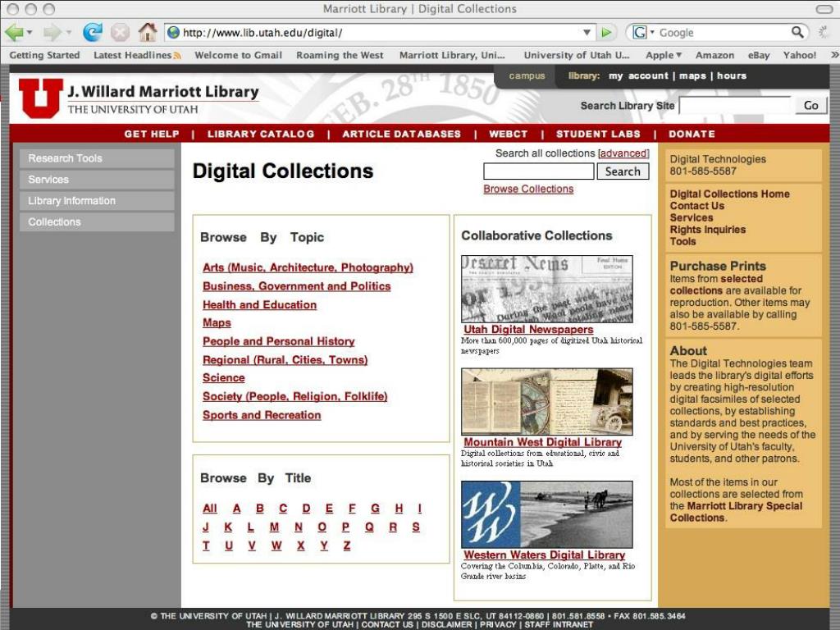The image size is (840, 630).
Task: Open Digital Collections Home in right sidebar
Action: click(x=729, y=194)
